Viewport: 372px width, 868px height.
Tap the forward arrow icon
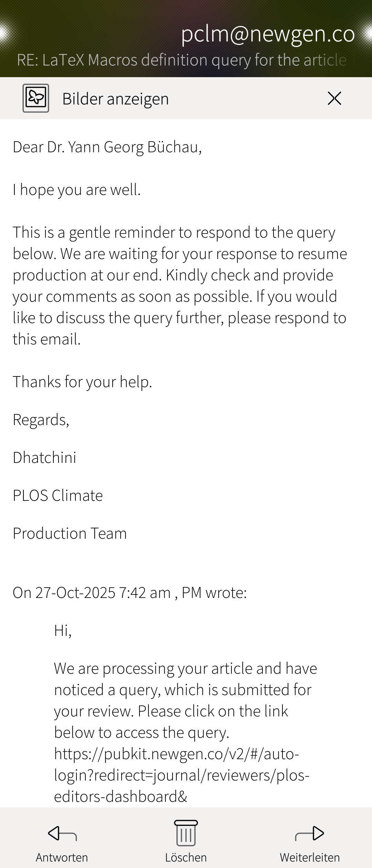pyautogui.click(x=310, y=834)
